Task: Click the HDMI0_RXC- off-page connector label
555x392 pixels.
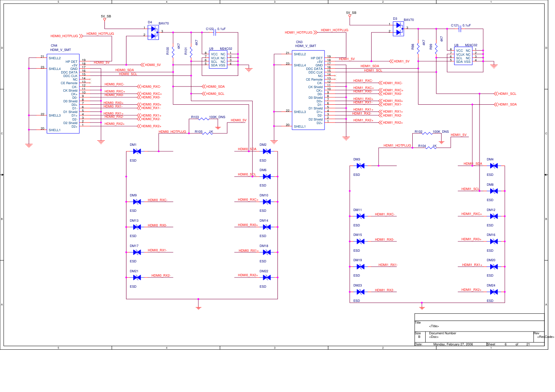Action: [x=151, y=87]
